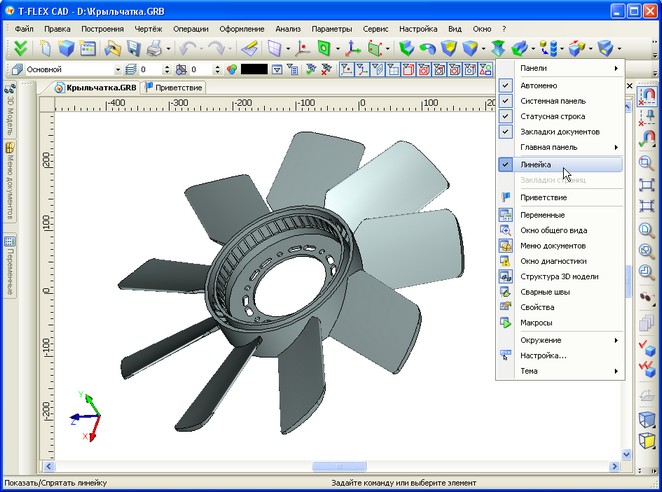This screenshot has width=662, height=492.
Task: Expand the Панели submenu
Action: [560, 68]
